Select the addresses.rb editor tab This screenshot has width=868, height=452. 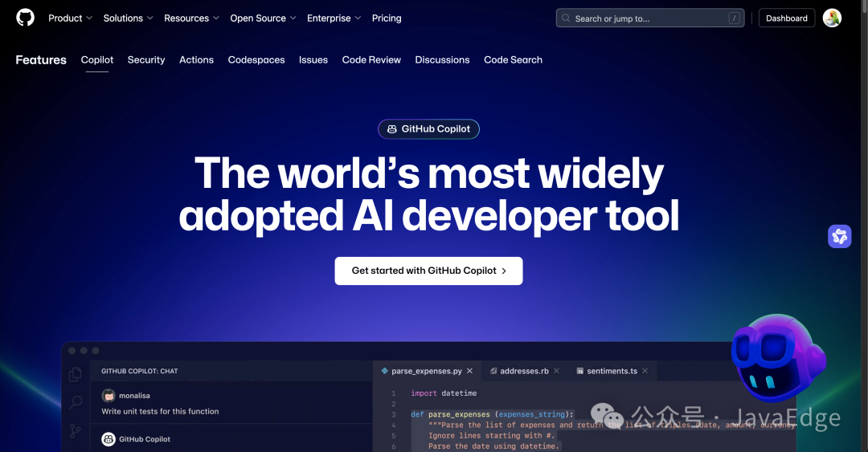(x=524, y=371)
